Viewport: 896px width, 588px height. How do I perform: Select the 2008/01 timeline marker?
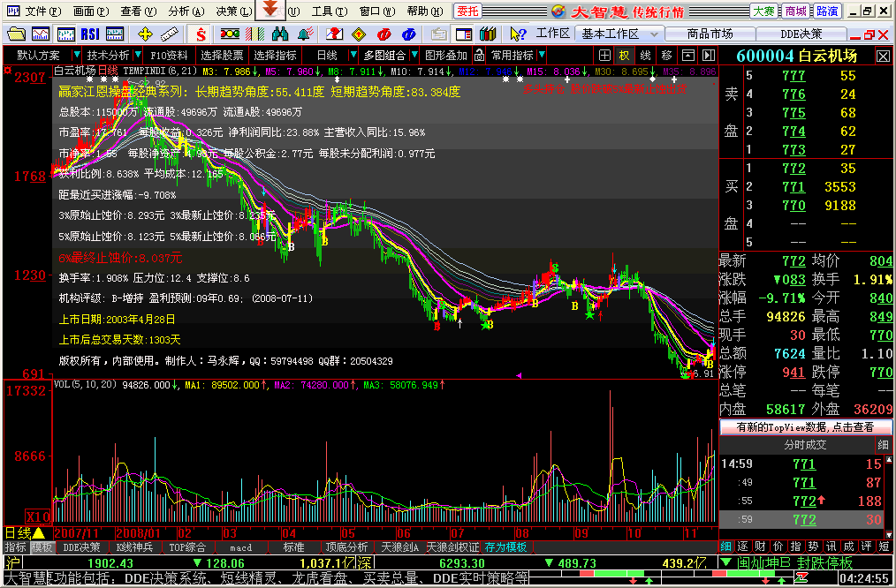click(x=140, y=532)
